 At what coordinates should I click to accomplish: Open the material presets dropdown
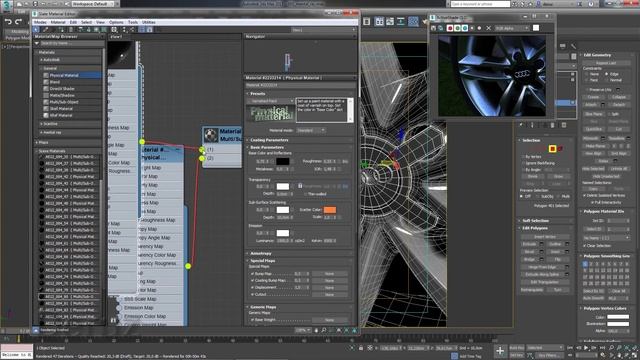(x=269, y=101)
